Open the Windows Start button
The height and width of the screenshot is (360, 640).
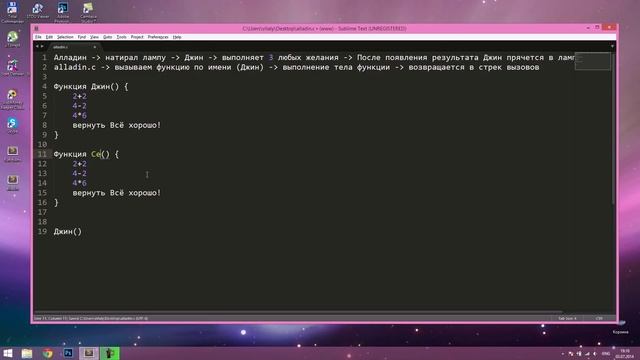point(8,353)
